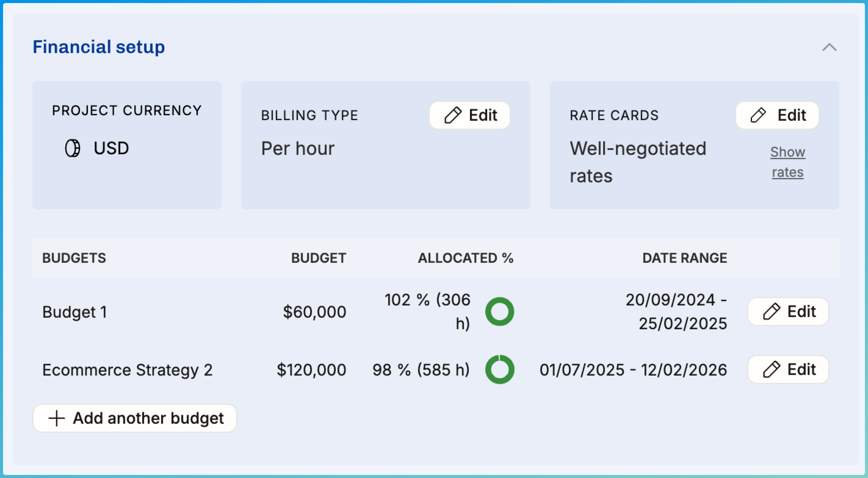Click the pencil icon for Ecommerce Strategy 2
868x478 pixels.
(x=771, y=369)
